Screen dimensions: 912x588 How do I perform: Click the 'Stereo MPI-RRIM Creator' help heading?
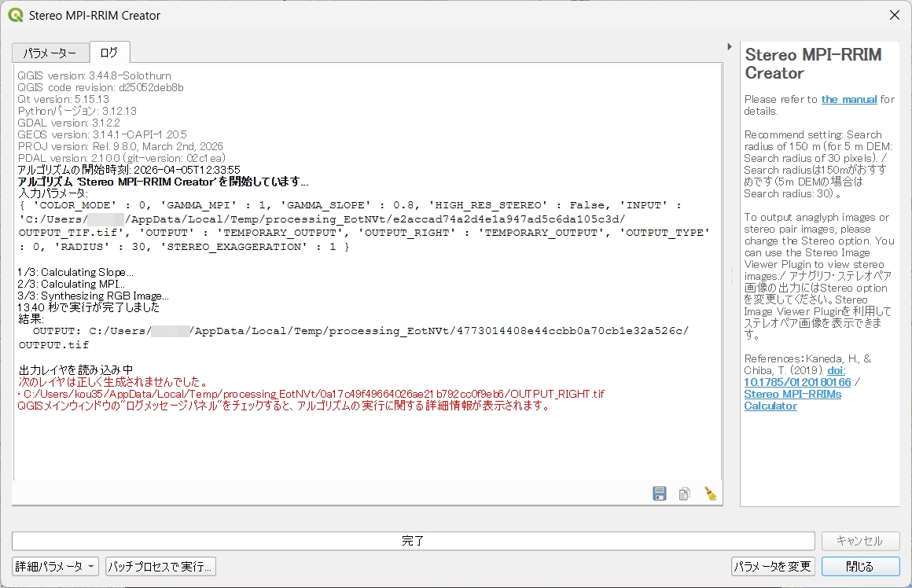click(813, 64)
